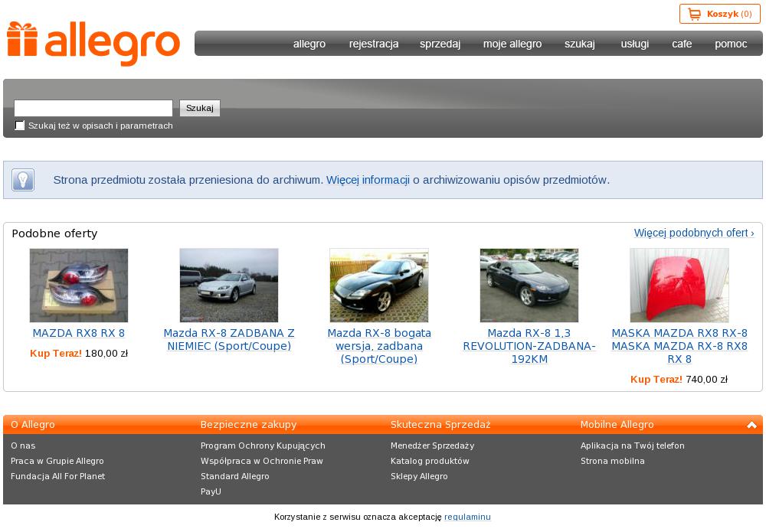The image size is (766, 532).
Task: Open Mazda RX-8 bogata wersja offer link
Action: 379,346
